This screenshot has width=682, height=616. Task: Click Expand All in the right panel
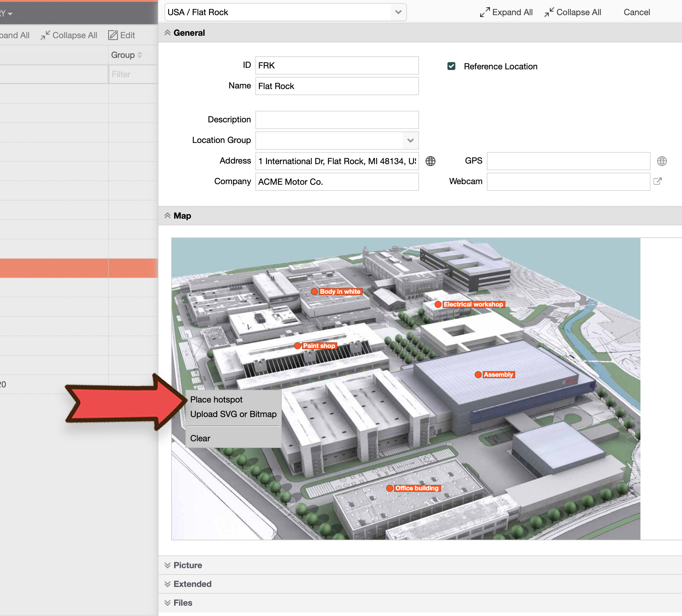(506, 12)
